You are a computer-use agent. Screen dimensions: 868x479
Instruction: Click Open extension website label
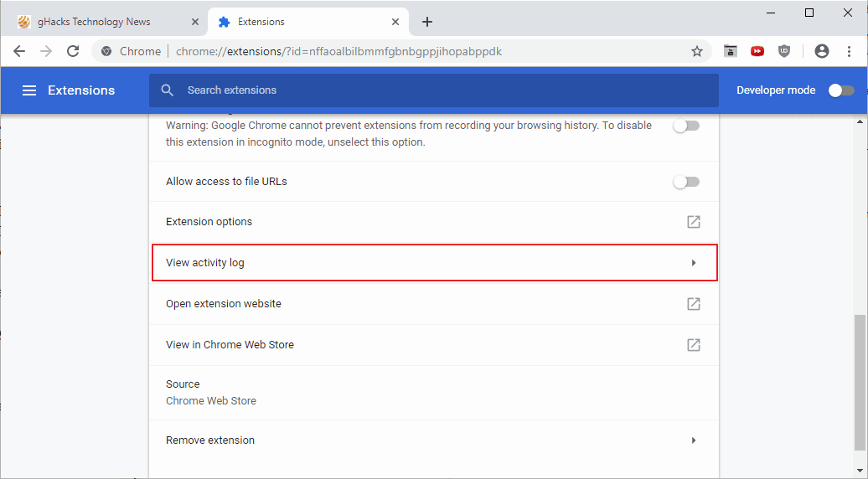click(224, 304)
